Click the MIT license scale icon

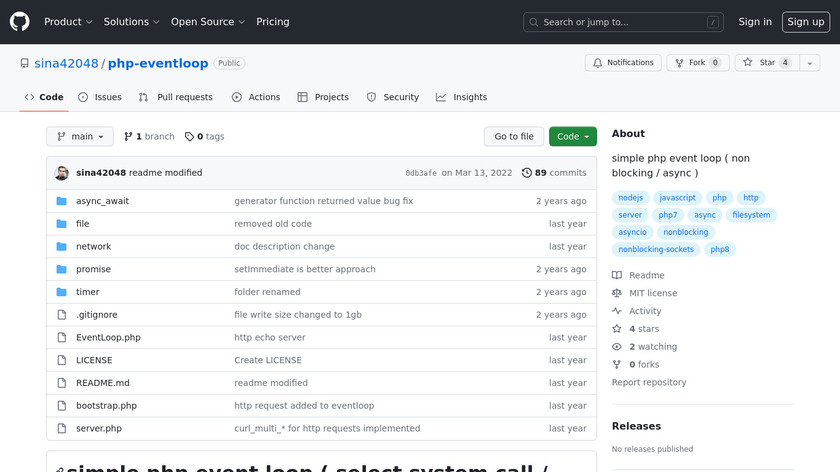[x=617, y=293]
